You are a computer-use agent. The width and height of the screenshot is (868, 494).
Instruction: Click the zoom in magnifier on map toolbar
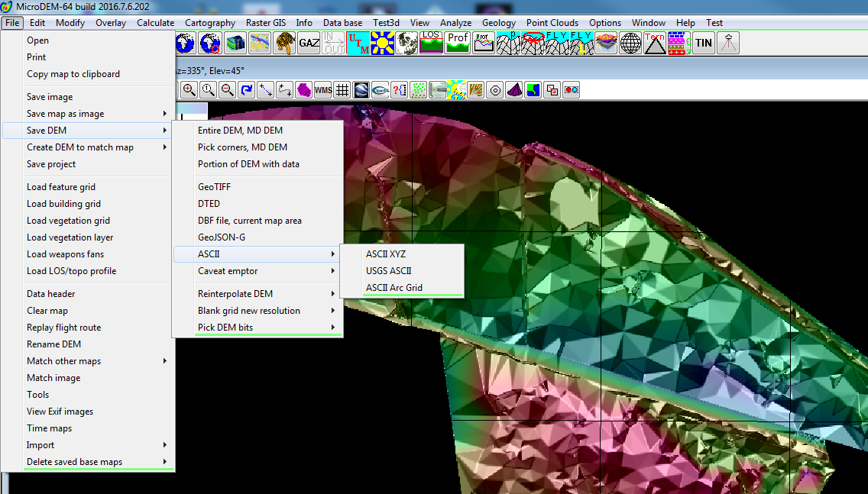coord(189,89)
